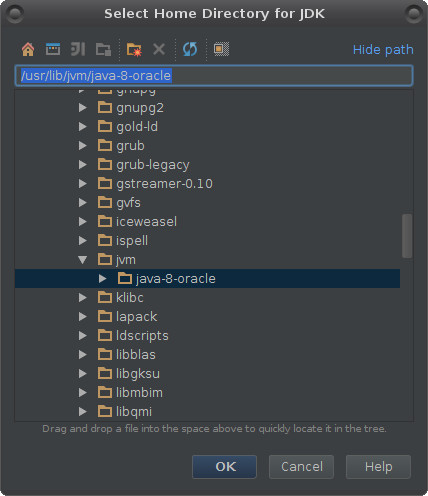
Task: Click the left window corner button
Action: tap(15, 14)
